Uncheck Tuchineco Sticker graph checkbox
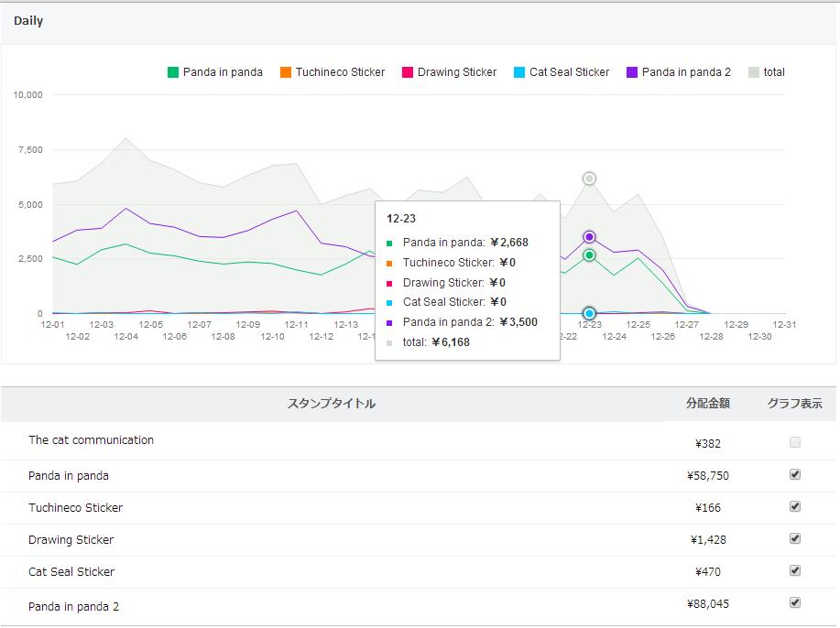 pyautogui.click(x=795, y=506)
